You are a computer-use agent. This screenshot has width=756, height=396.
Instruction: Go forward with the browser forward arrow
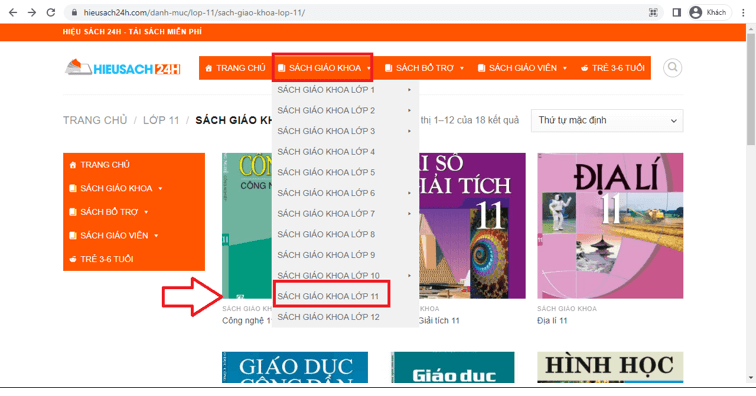[x=32, y=13]
